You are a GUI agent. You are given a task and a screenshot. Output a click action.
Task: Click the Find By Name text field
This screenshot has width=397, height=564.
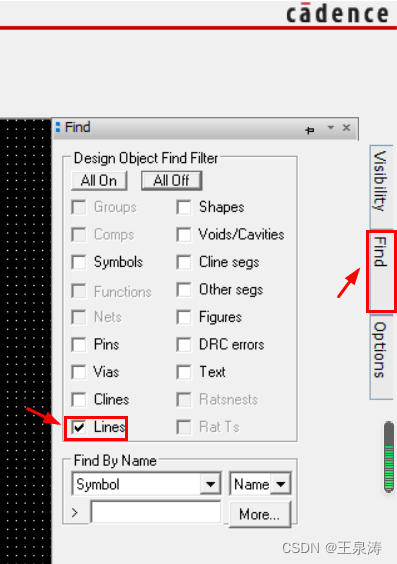[156, 512]
